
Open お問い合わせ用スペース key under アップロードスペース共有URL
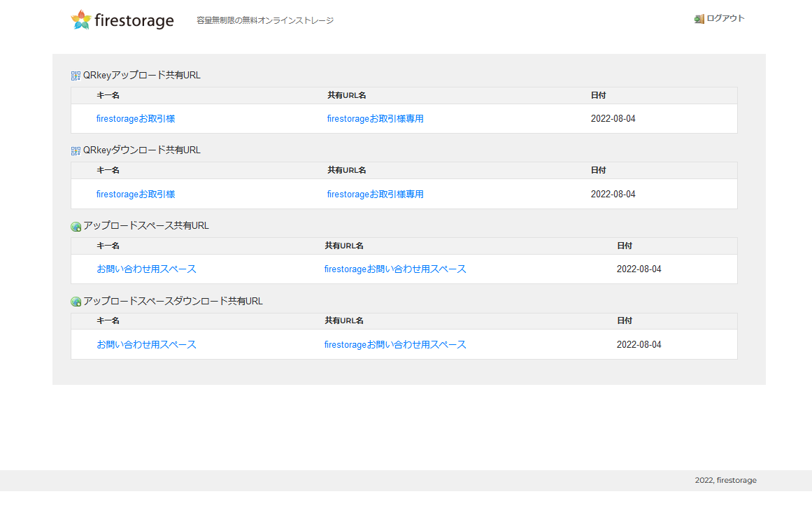(x=147, y=269)
